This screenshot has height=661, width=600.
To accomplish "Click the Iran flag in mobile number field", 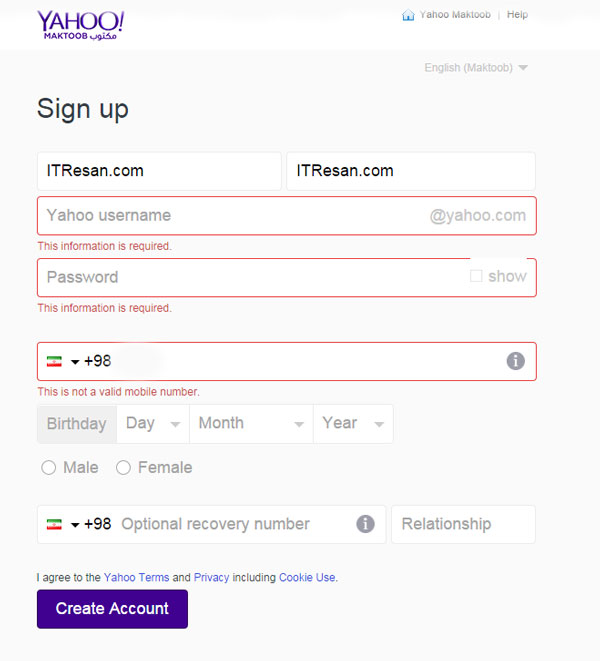I will [54, 362].
